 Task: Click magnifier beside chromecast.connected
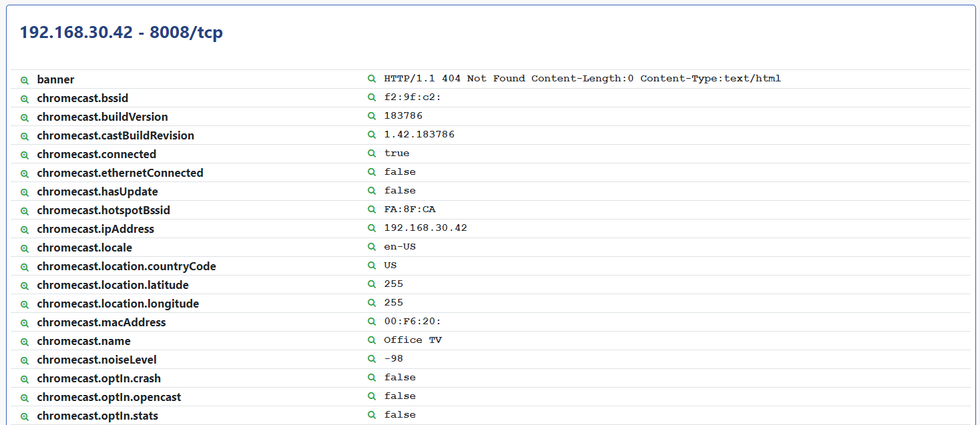tap(25, 154)
